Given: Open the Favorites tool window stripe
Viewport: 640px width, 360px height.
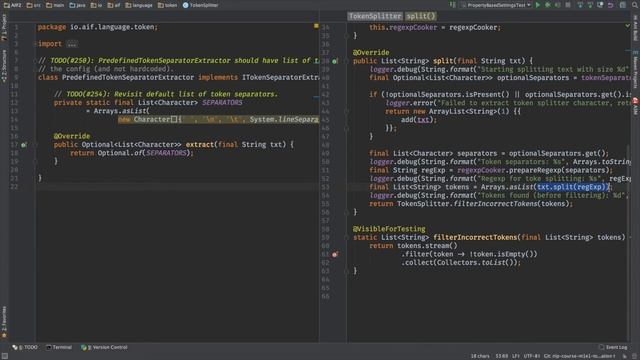Looking at the screenshot, I should tap(4, 322).
